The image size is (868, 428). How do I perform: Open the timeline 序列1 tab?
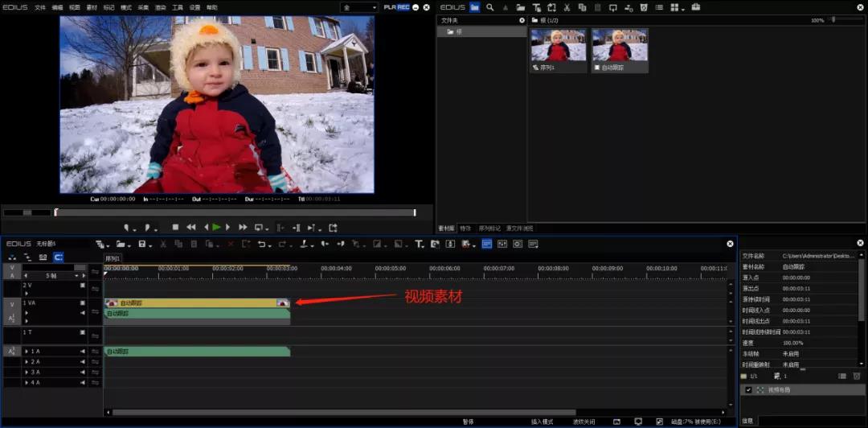tap(113, 258)
